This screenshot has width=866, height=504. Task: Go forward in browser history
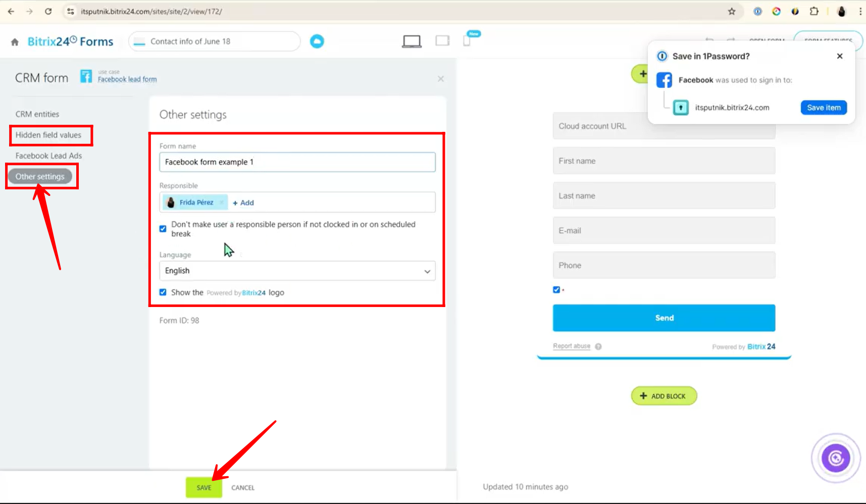[29, 11]
